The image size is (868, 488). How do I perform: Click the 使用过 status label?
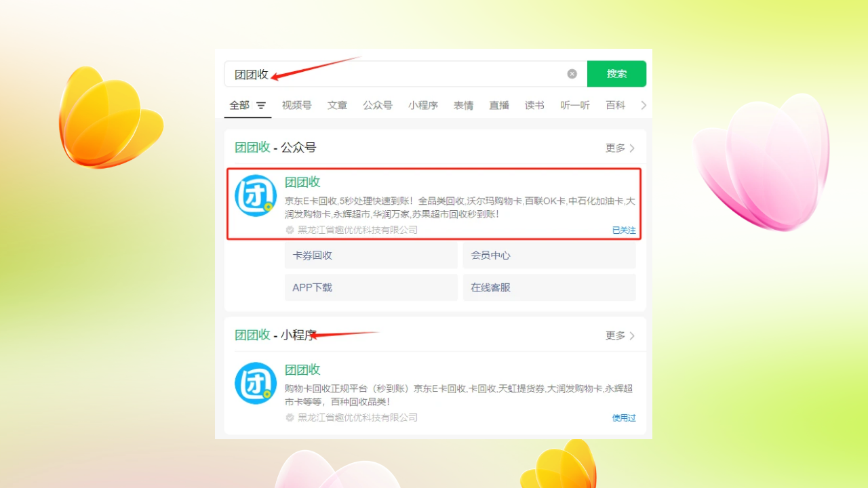point(624,418)
